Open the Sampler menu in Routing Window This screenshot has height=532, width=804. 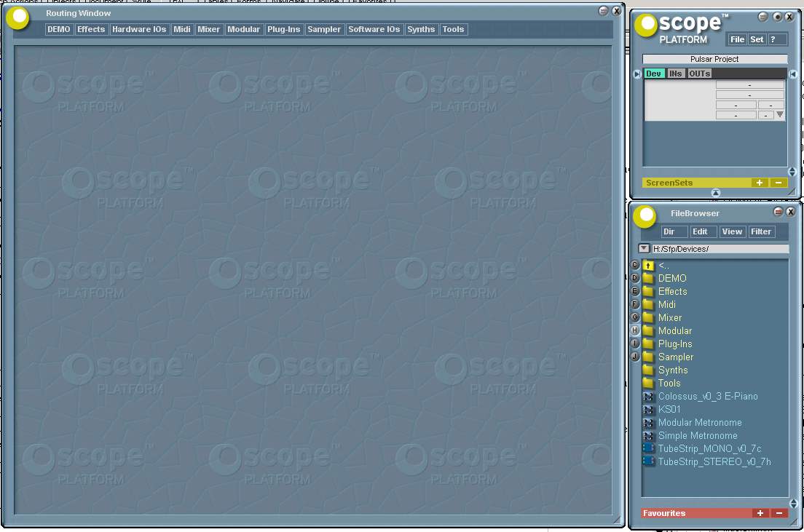click(324, 29)
